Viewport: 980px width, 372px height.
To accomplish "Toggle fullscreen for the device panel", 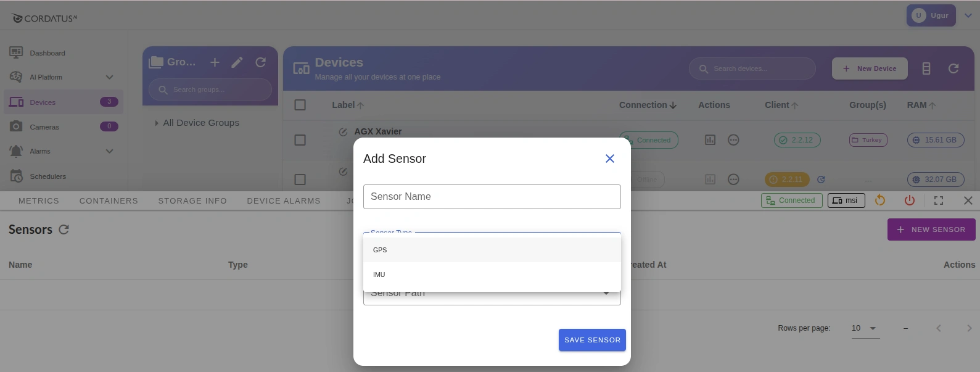I will click(938, 200).
